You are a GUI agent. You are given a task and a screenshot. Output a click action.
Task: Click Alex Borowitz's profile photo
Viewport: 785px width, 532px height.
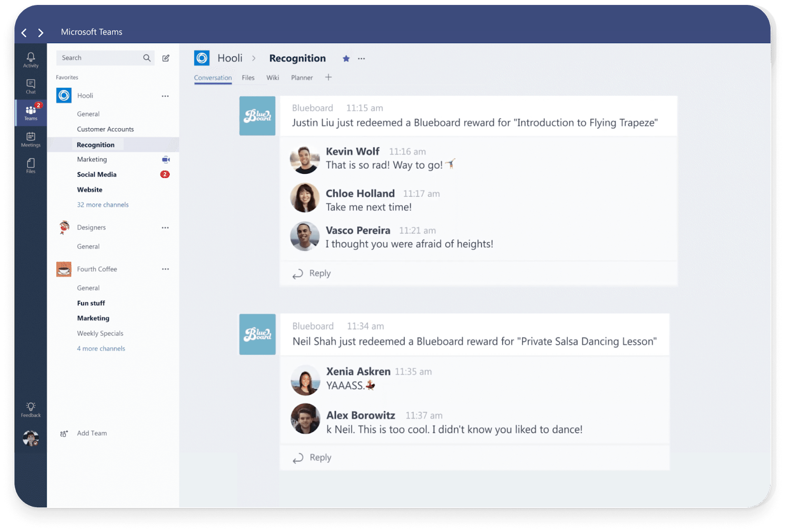click(x=305, y=419)
